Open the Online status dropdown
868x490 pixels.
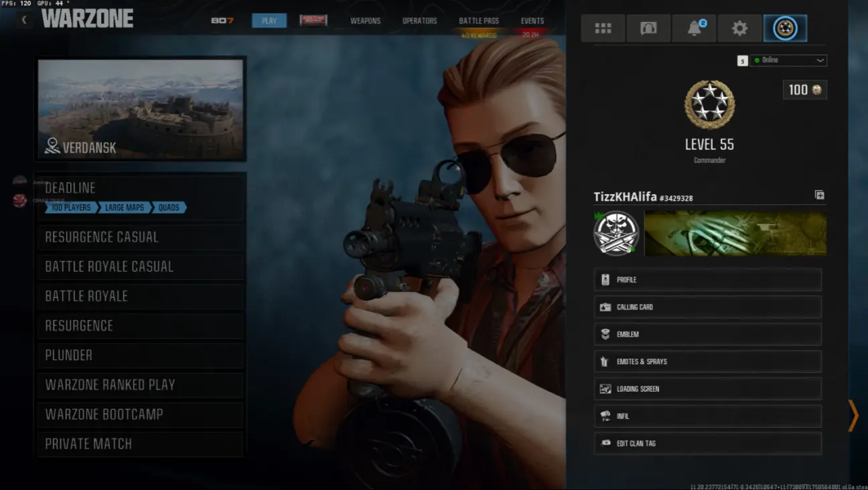[788, 60]
